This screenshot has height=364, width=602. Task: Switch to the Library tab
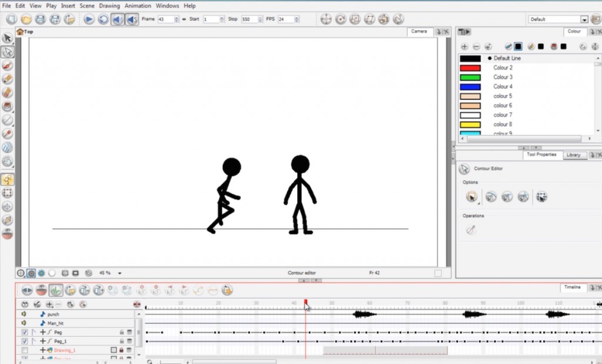574,155
